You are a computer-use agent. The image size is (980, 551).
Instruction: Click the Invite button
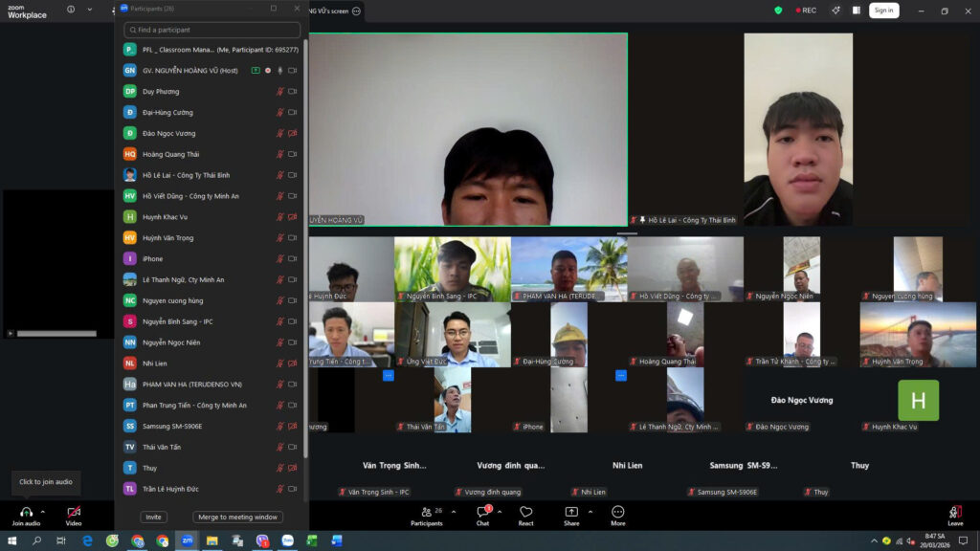153,518
